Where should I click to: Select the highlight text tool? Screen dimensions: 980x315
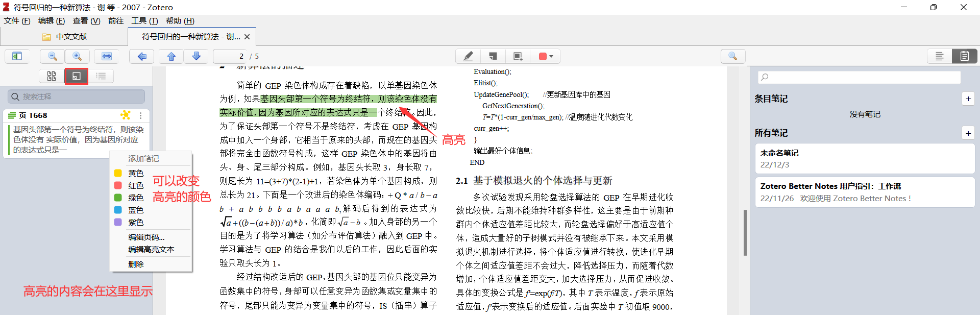tap(468, 56)
